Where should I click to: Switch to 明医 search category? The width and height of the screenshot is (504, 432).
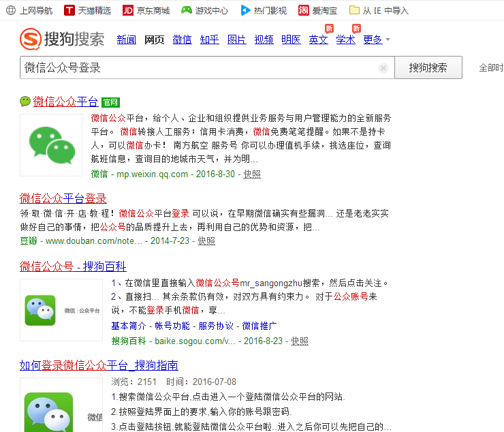tap(291, 40)
